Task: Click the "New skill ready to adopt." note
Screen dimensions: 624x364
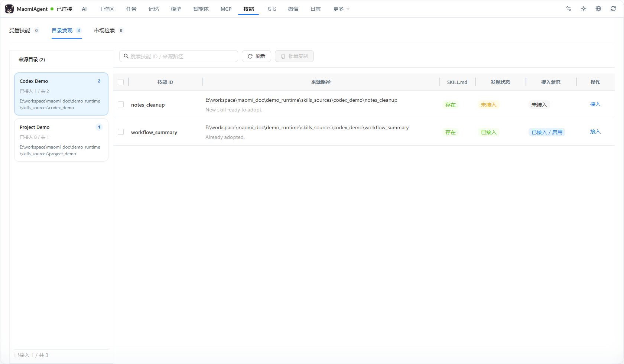Action: [234, 110]
